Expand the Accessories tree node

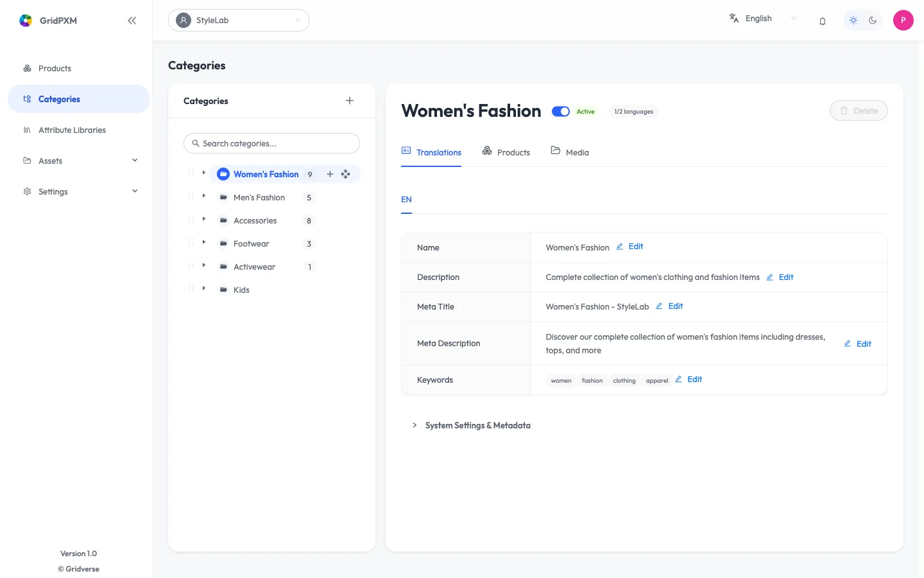coord(204,219)
